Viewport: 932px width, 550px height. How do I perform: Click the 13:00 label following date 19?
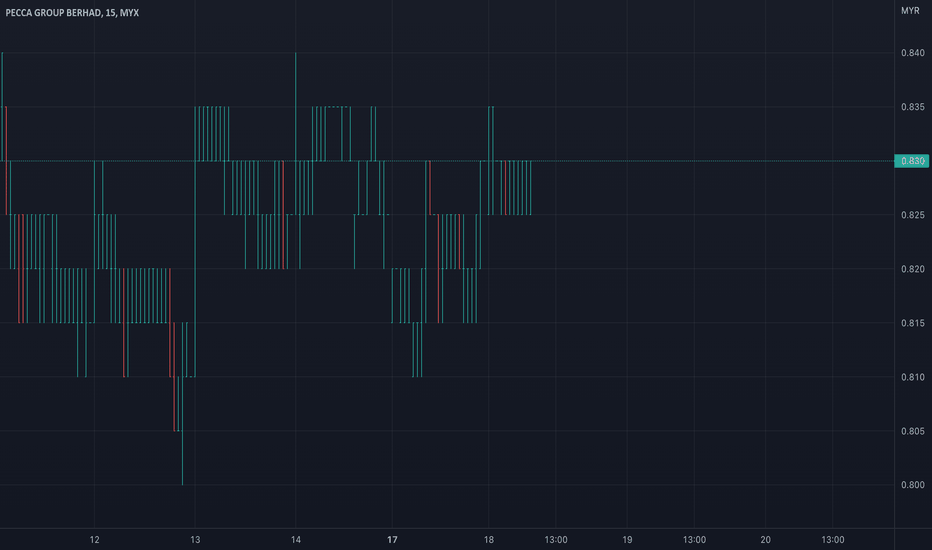694,540
